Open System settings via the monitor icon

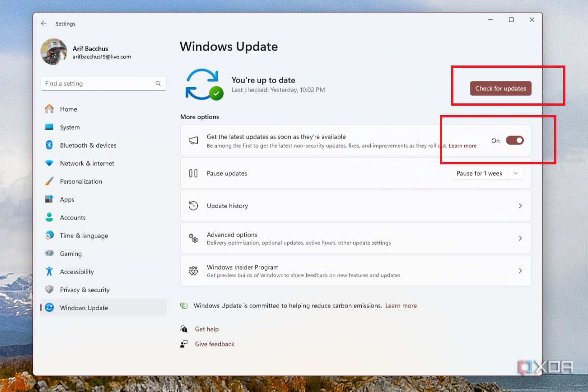(50, 127)
